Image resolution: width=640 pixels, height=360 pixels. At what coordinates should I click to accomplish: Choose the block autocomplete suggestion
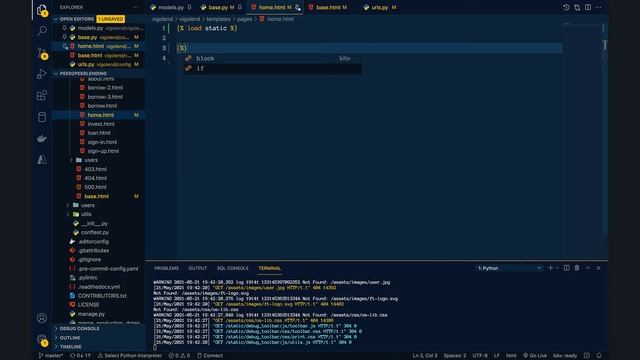pos(272,58)
